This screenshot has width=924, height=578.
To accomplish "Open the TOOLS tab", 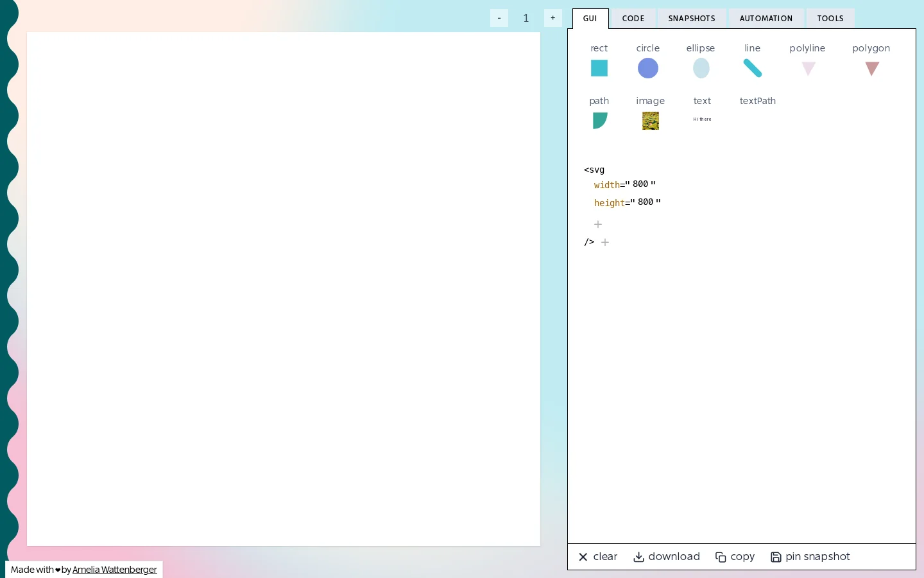I will (x=830, y=19).
